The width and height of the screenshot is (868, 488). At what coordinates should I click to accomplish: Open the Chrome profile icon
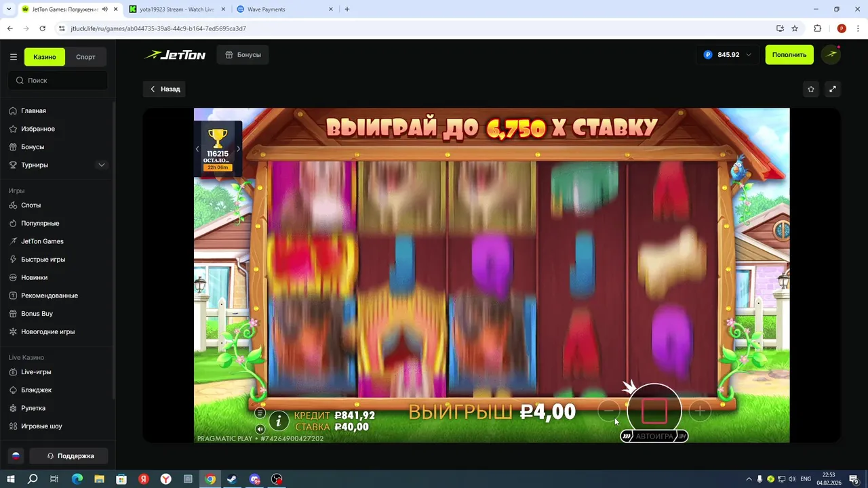coord(842,28)
